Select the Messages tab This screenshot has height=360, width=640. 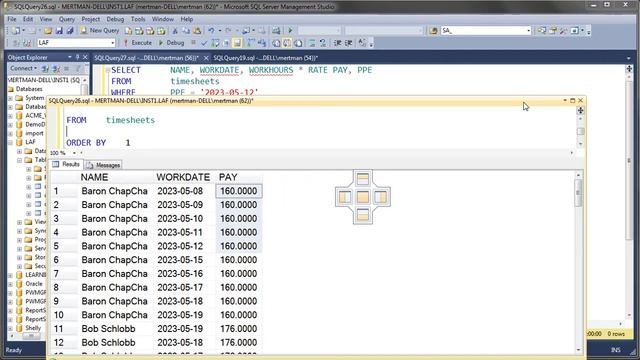tap(103, 165)
